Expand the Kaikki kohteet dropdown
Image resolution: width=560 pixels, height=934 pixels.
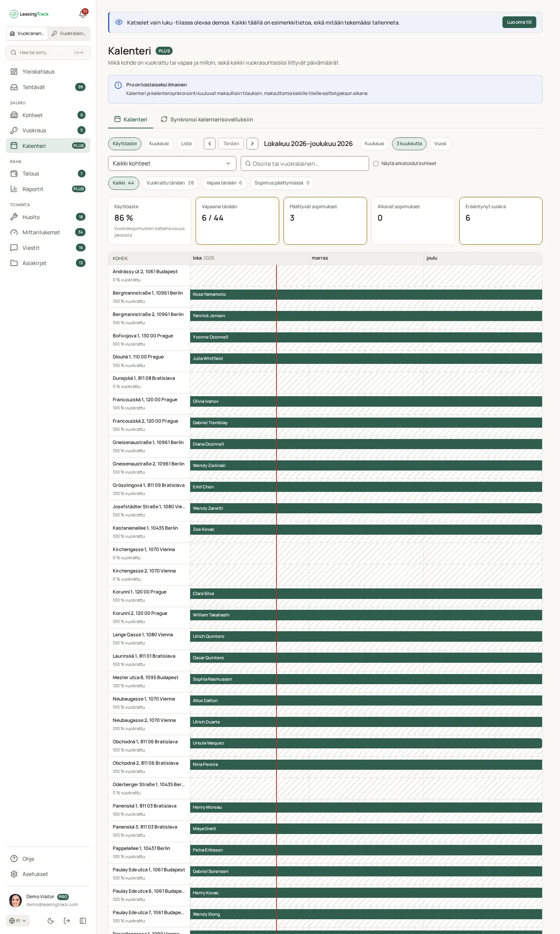(172, 163)
